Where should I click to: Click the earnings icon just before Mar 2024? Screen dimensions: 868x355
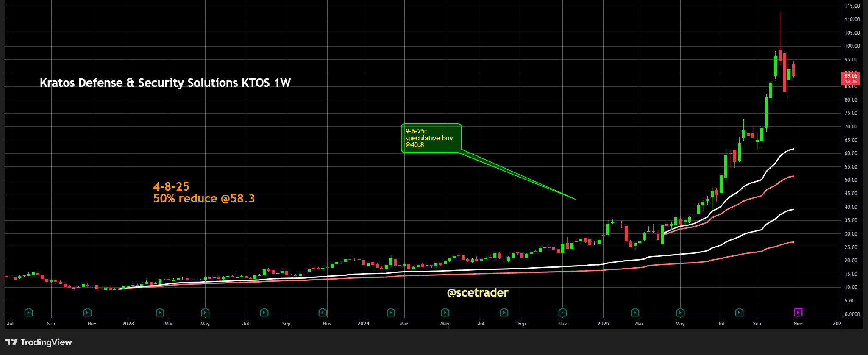coord(391,313)
